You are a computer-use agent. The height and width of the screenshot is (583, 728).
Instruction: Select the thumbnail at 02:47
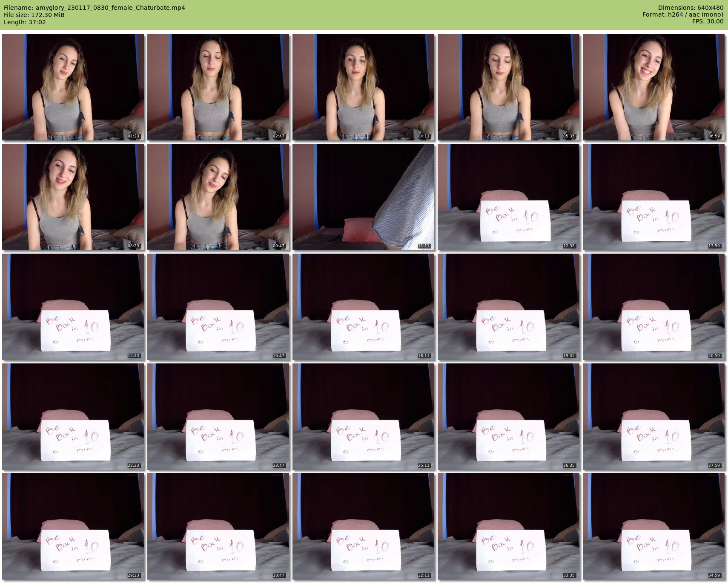coord(218,88)
